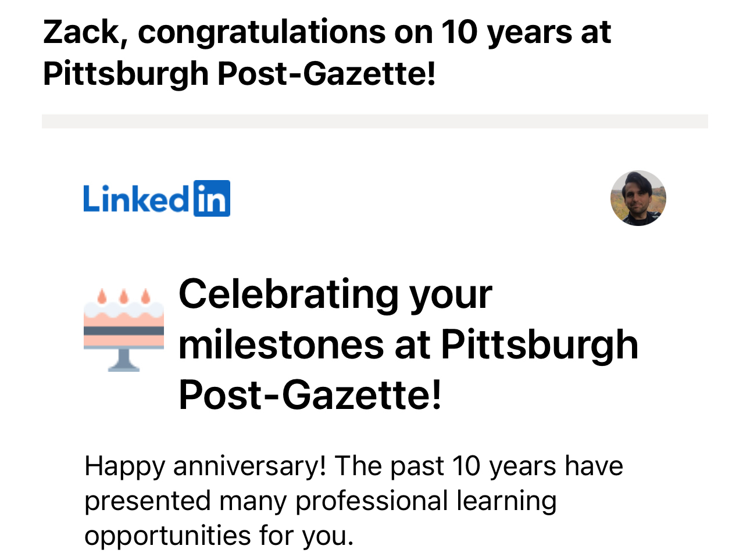This screenshot has width=750, height=560.
Task: Click the blue "in" square of the logo
Action: pyautogui.click(x=212, y=199)
